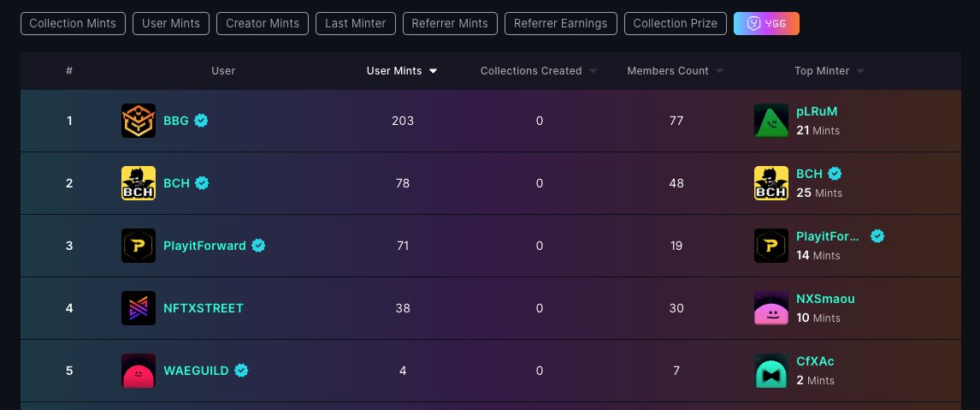Sort by Collections Created arrow
The height and width of the screenshot is (410, 980).
pyautogui.click(x=593, y=71)
